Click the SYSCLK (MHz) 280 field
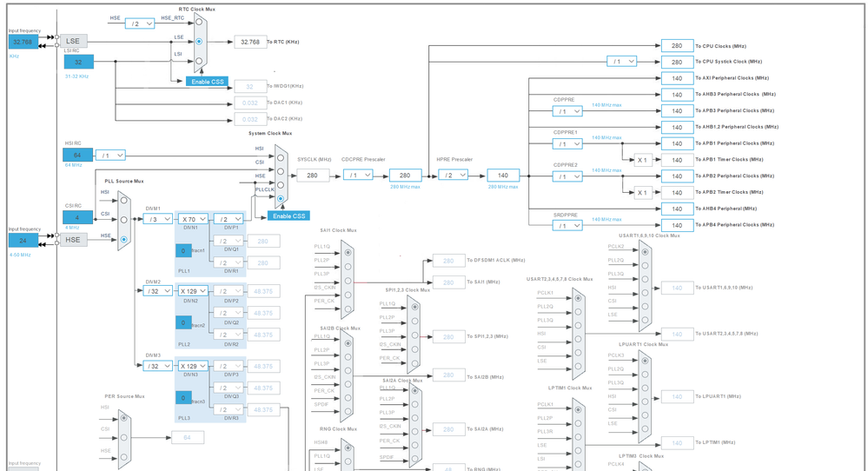The image size is (868, 471). click(313, 176)
